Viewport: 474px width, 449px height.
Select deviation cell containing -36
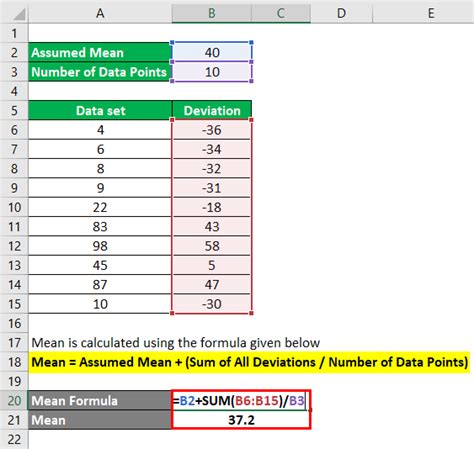212,130
